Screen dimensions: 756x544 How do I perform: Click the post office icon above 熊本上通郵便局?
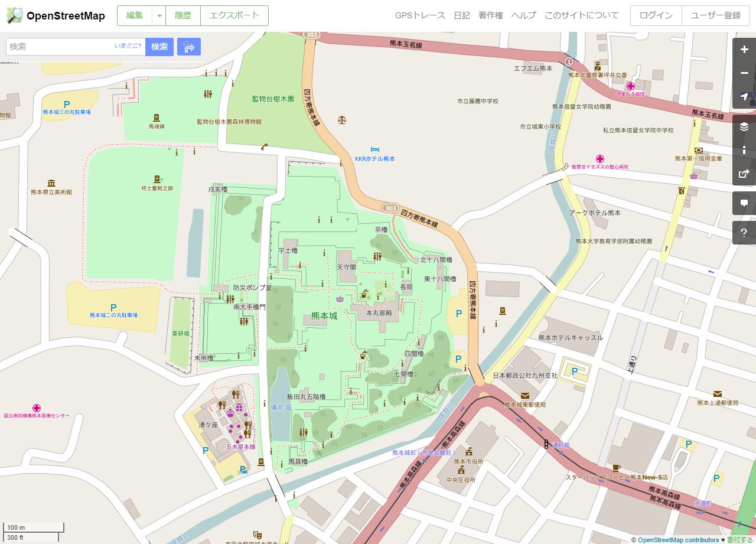pyautogui.click(x=718, y=394)
